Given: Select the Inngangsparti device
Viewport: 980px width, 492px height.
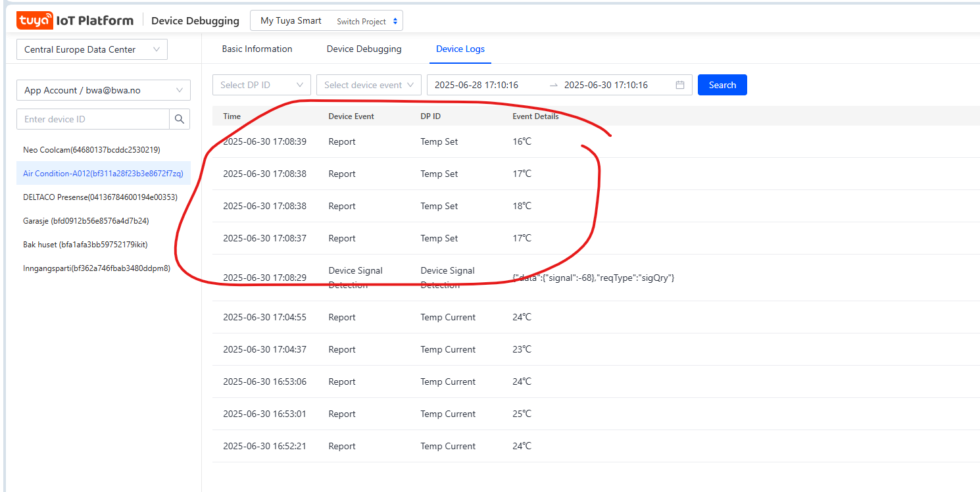Looking at the screenshot, I should 97,268.
